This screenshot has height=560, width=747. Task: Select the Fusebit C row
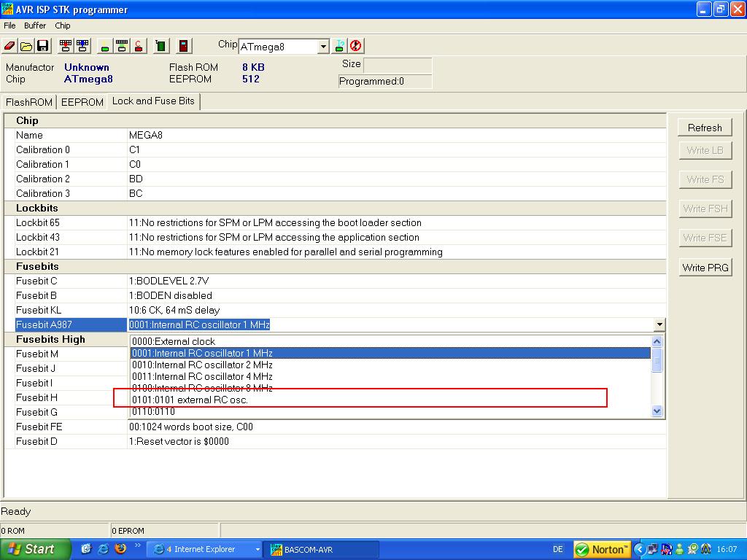(335, 281)
